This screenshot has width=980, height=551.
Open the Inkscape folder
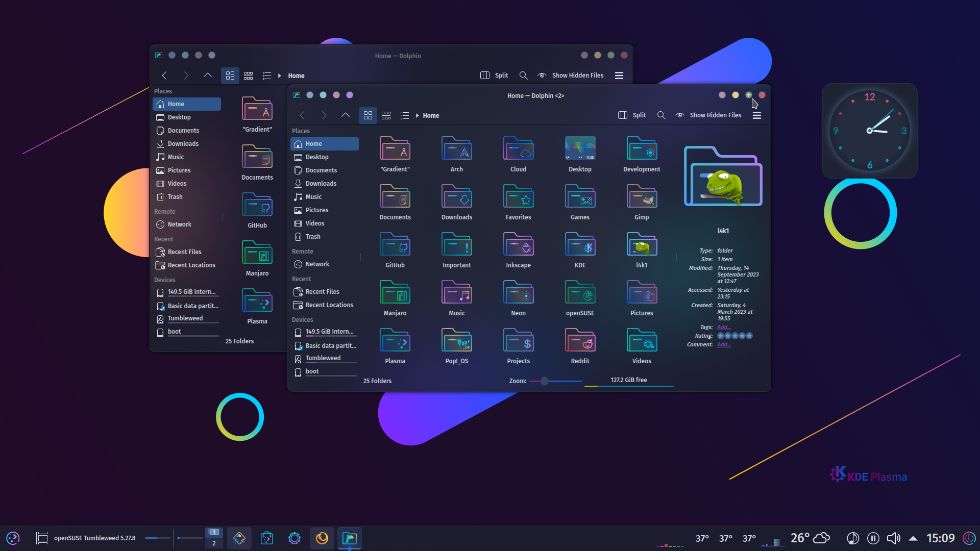click(x=518, y=250)
